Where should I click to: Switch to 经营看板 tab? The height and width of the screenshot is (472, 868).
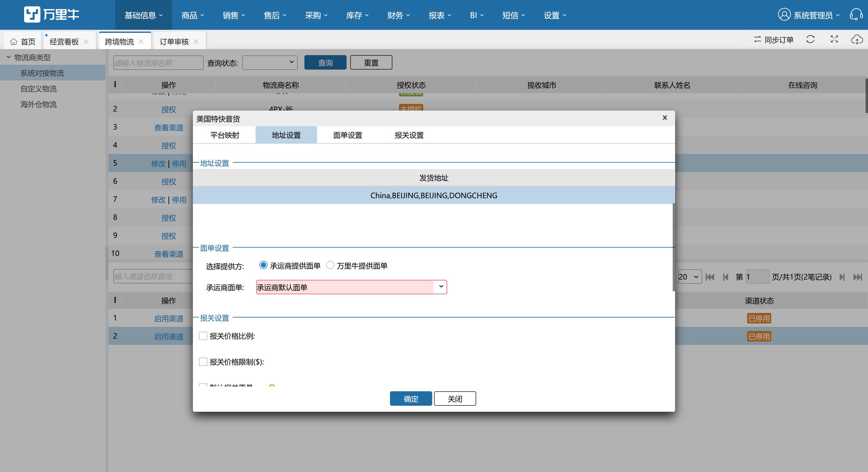point(64,41)
